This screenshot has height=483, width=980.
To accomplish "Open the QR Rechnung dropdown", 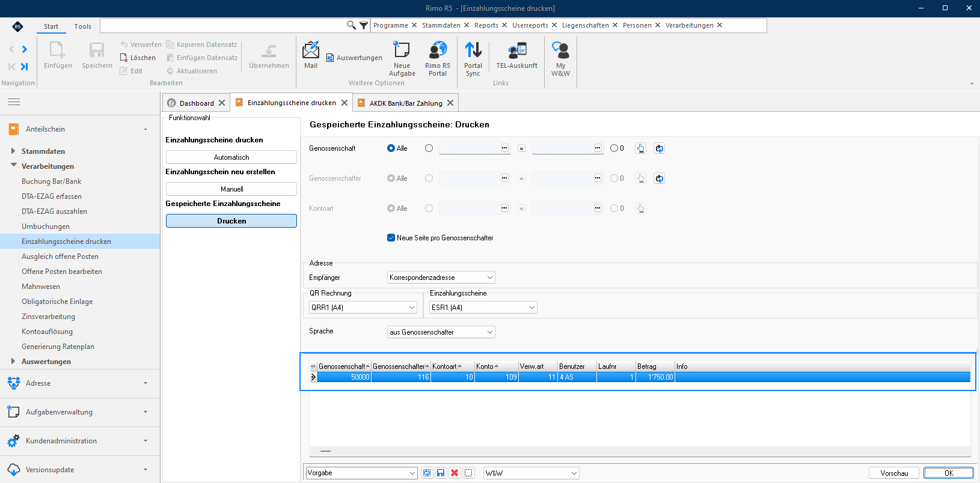I will click(363, 308).
